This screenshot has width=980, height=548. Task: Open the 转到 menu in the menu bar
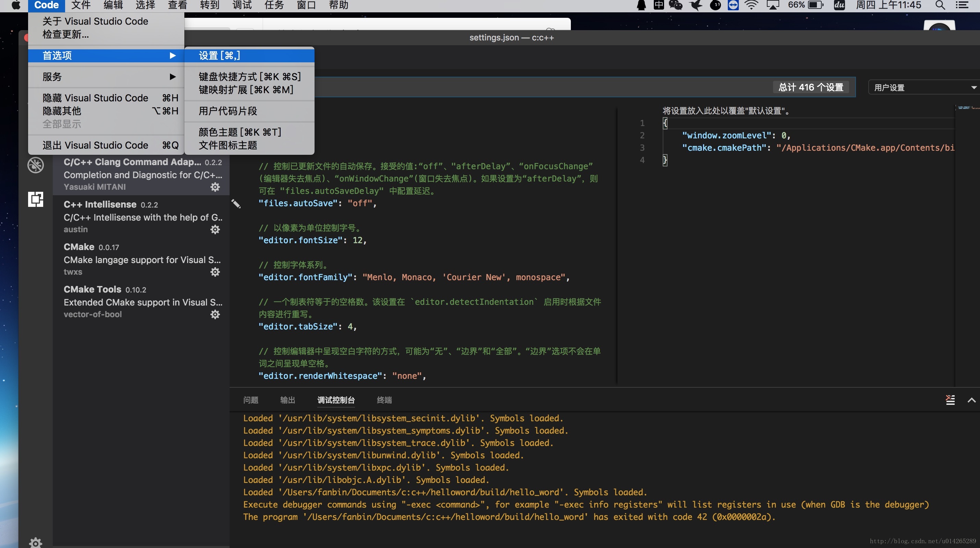pyautogui.click(x=210, y=5)
